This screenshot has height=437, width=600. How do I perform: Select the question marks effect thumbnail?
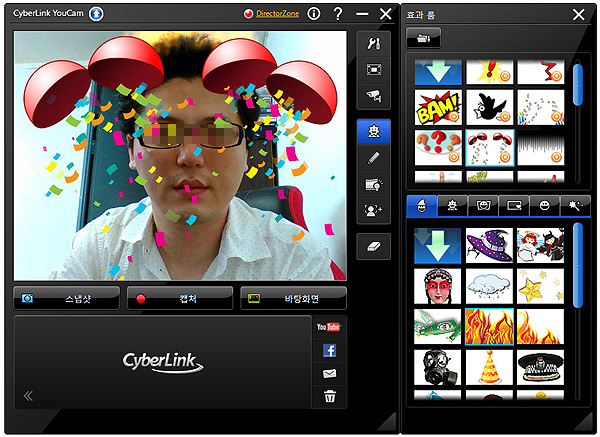point(438,148)
